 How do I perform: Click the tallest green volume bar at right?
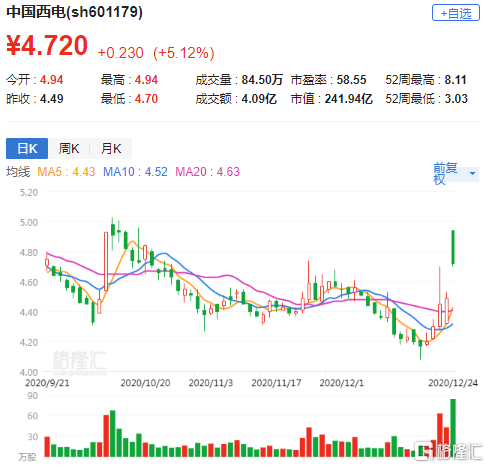tap(453, 428)
